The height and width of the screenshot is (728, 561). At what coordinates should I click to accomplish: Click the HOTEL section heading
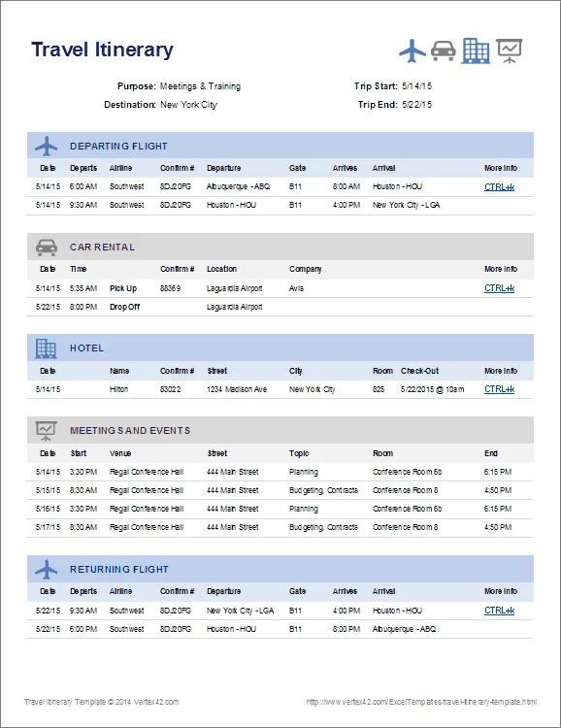(x=86, y=348)
